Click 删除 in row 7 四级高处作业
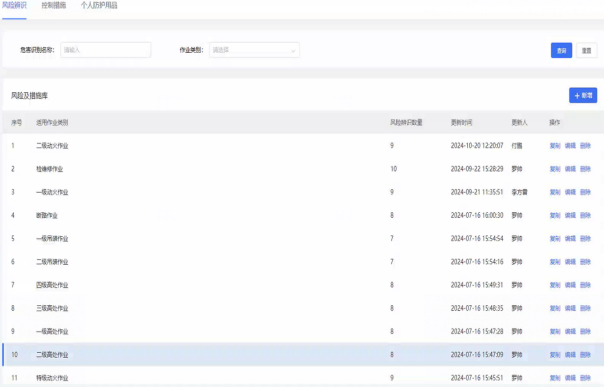 (x=585, y=285)
